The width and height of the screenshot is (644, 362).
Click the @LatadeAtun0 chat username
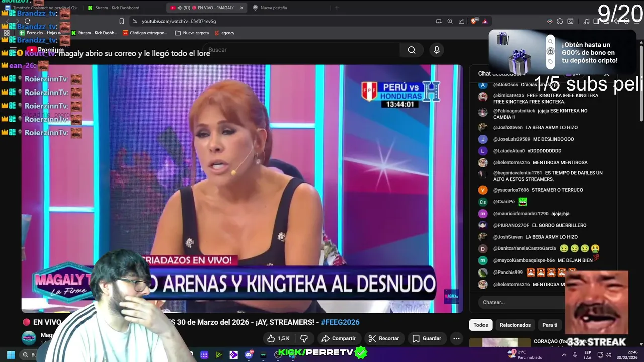pos(509,151)
